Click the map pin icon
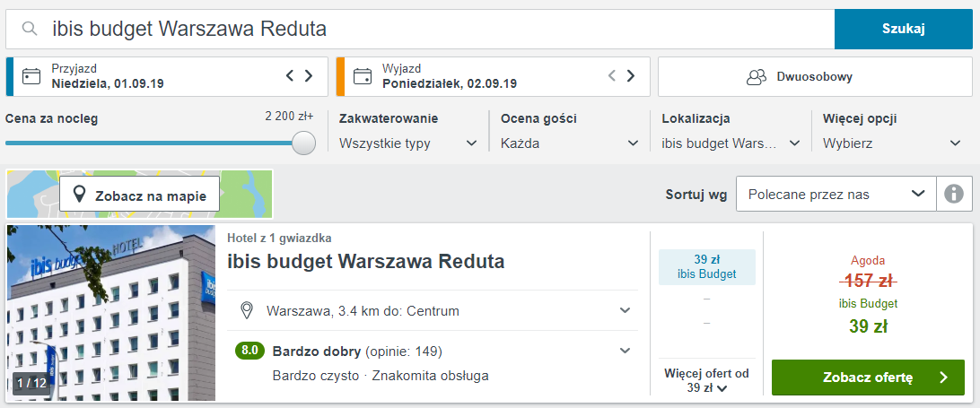The height and width of the screenshot is (408, 980). coord(79,195)
